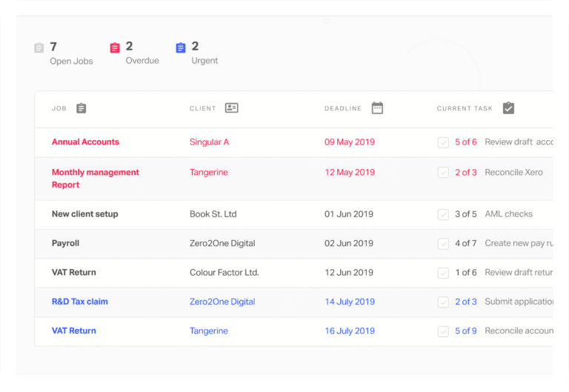The height and width of the screenshot is (392, 569).
Task: Tick the checkbox for task 4 of 7
Action: point(443,243)
